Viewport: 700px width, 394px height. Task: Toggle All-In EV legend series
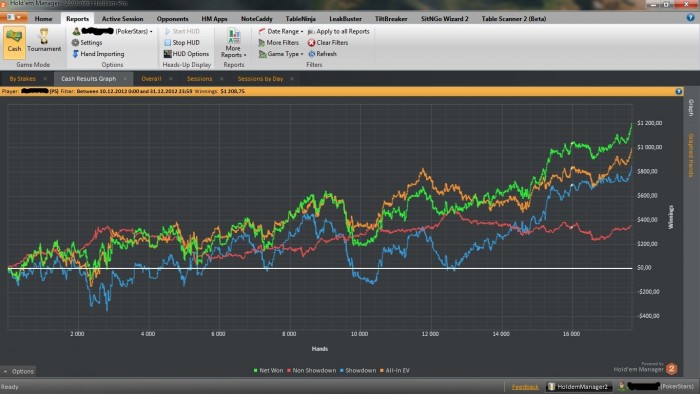[395, 370]
